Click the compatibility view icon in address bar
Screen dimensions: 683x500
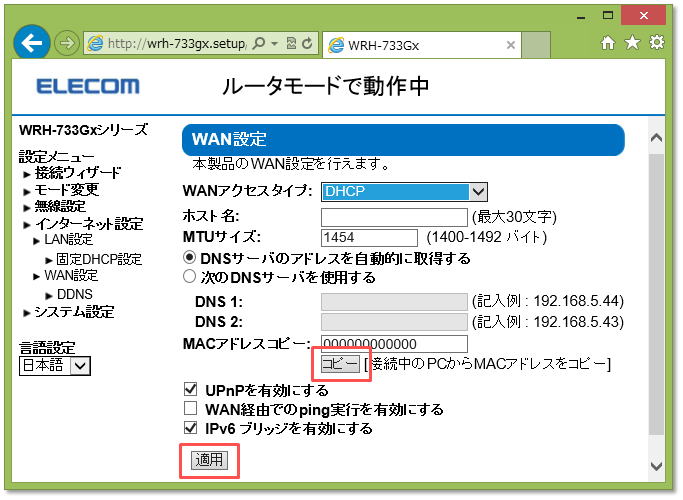291,43
